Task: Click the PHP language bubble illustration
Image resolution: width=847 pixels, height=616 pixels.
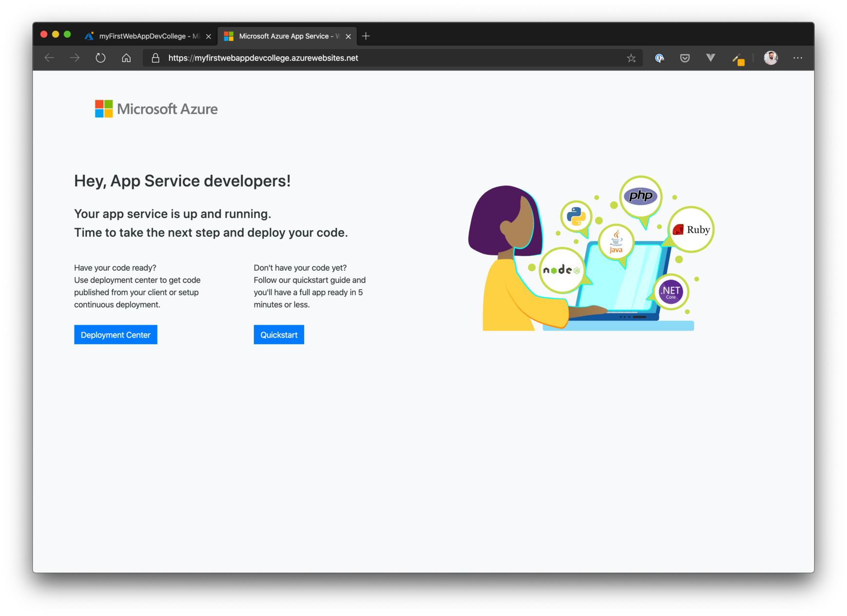Action: point(640,196)
